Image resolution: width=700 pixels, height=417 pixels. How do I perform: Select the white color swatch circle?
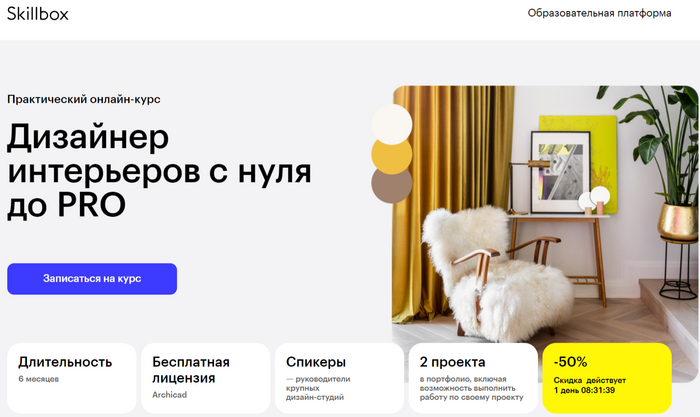[392, 124]
